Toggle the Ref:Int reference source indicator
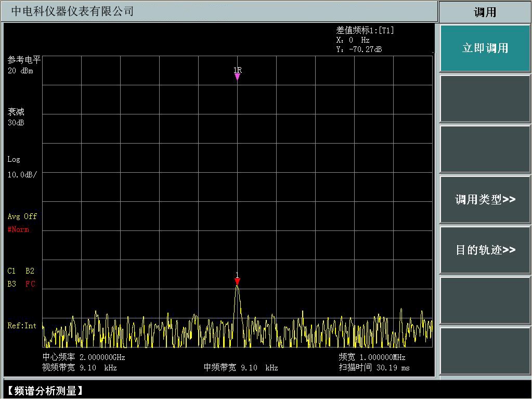Image resolution: width=532 pixels, height=399 pixels. tap(22, 326)
